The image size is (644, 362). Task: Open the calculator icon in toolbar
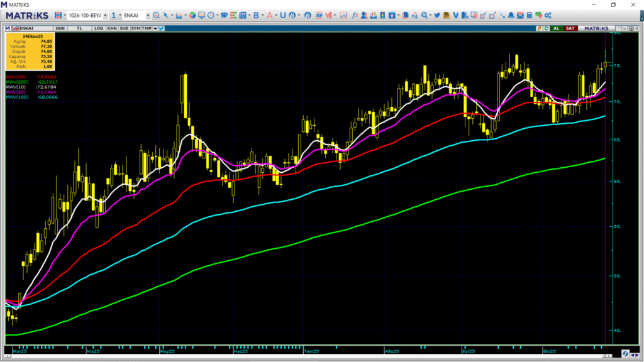pos(530,15)
